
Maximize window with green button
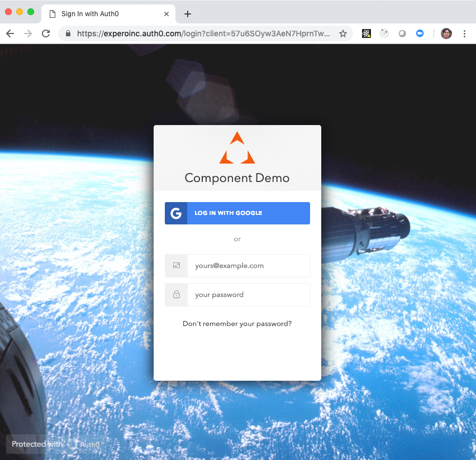pos(31,12)
